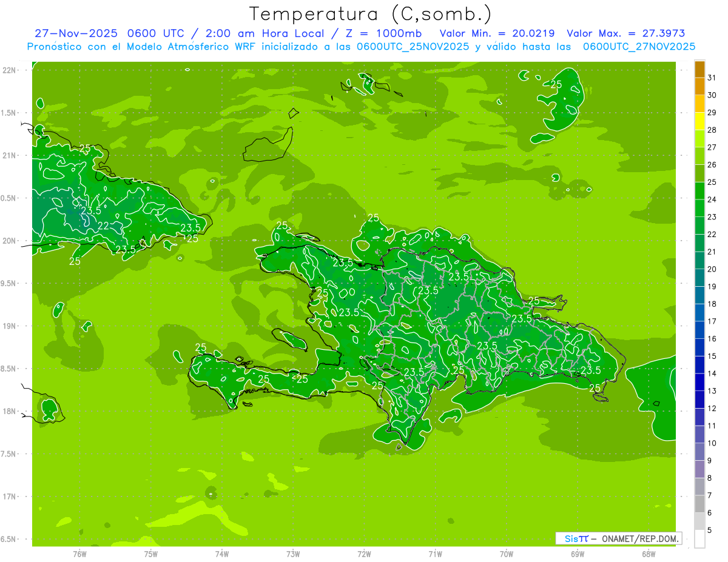728x562 pixels.
Task: Click the '73W' longitude axis label
Action: [x=293, y=554]
